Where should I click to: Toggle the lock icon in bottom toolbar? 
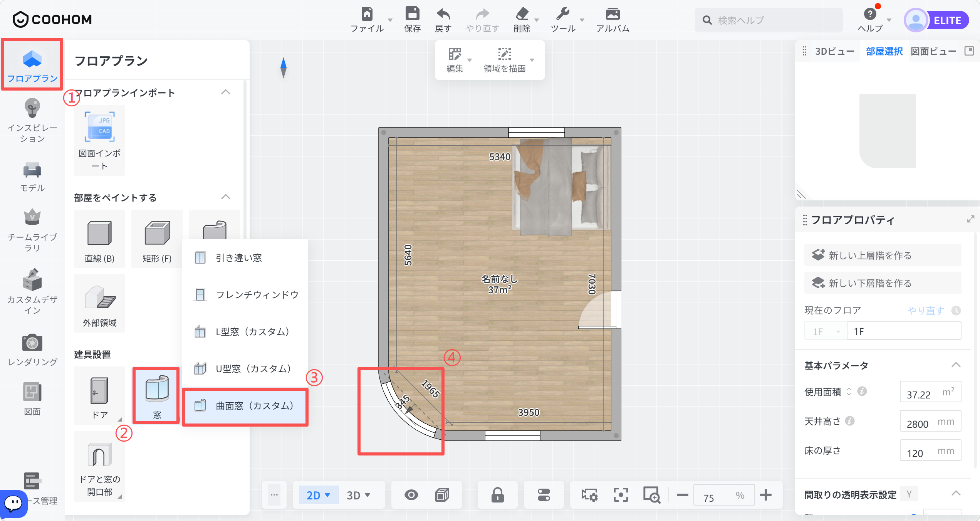(497, 495)
